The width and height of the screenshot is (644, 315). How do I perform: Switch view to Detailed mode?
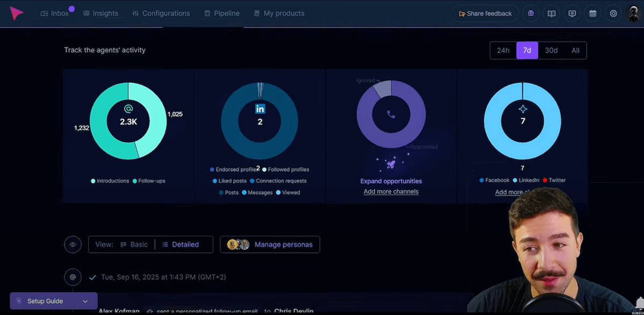pyautogui.click(x=180, y=245)
